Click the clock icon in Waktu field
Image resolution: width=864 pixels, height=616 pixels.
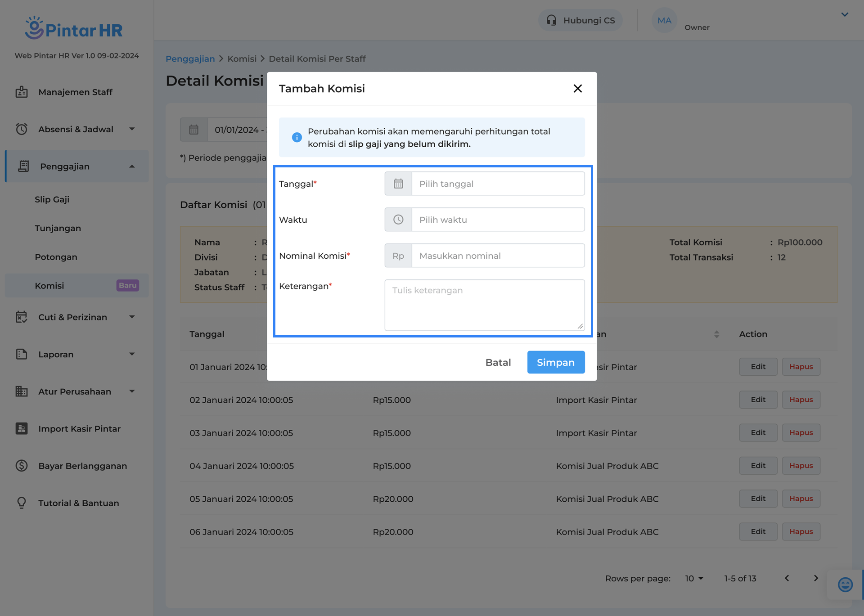point(398,220)
